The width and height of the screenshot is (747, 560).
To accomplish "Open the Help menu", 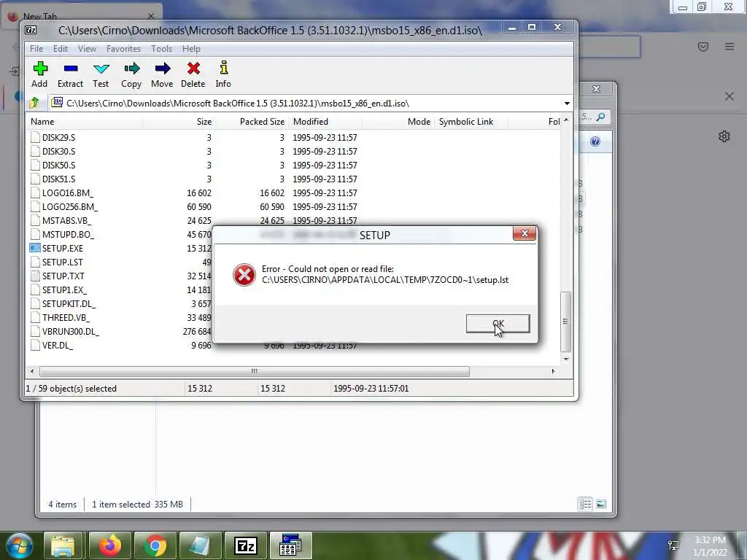I will 191,49.
